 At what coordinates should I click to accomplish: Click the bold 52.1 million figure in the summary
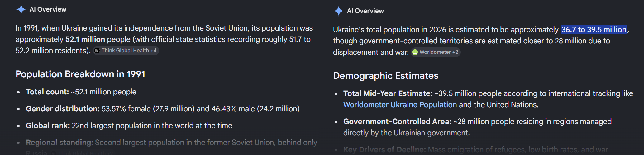pyautogui.click(x=85, y=39)
